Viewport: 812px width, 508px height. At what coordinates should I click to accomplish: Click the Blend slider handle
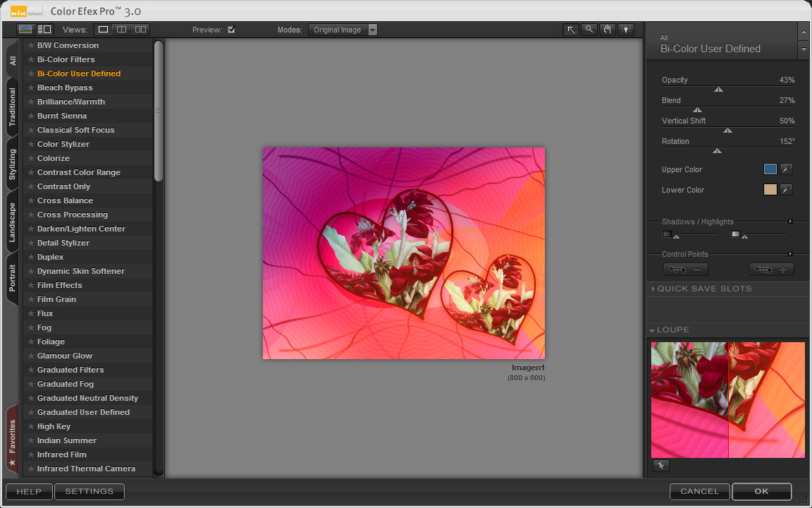[698, 110]
